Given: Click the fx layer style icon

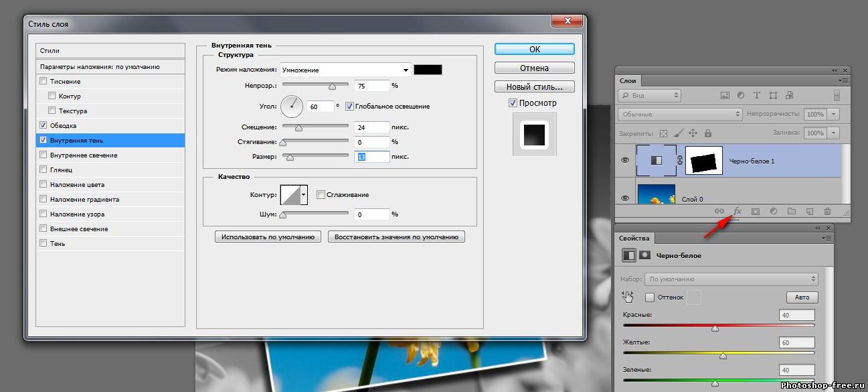Looking at the screenshot, I should pos(737,211).
